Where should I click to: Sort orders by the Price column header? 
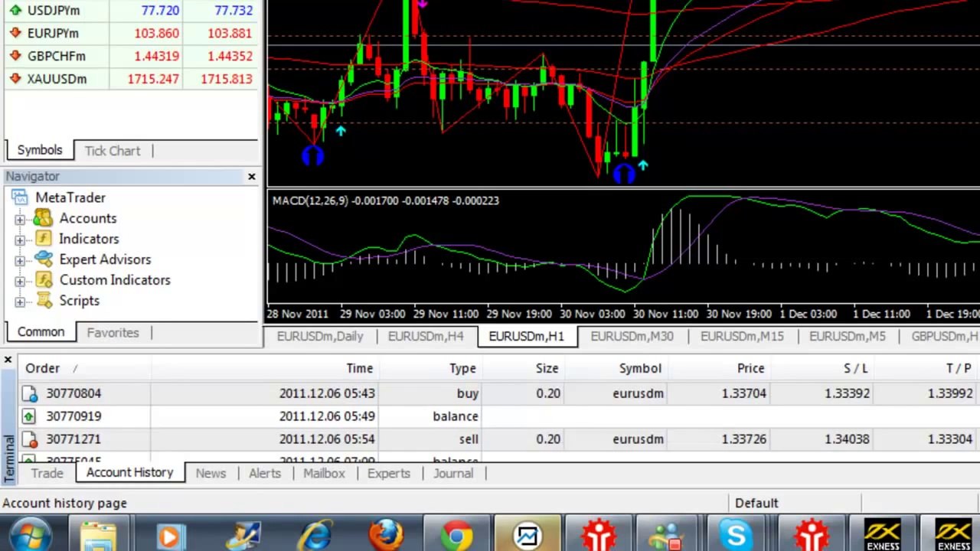tap(750, 368)
